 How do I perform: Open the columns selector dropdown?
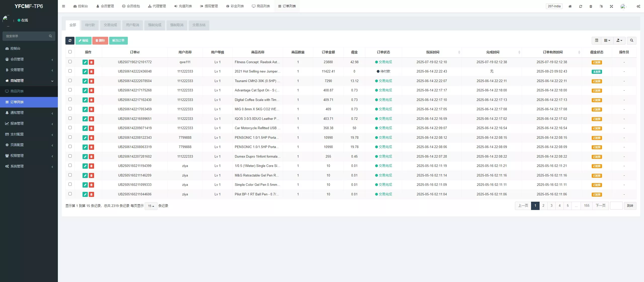[x=607, y=41]
